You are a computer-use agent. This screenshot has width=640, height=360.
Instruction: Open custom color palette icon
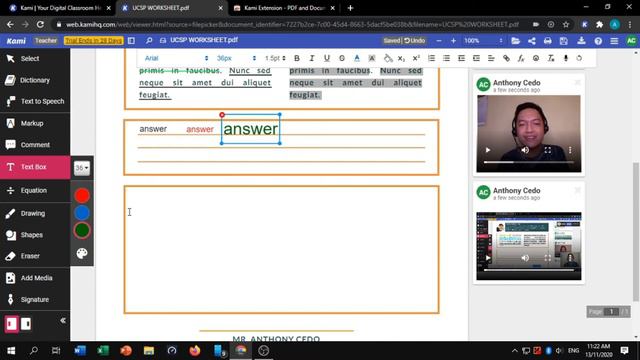pos(82,253)
